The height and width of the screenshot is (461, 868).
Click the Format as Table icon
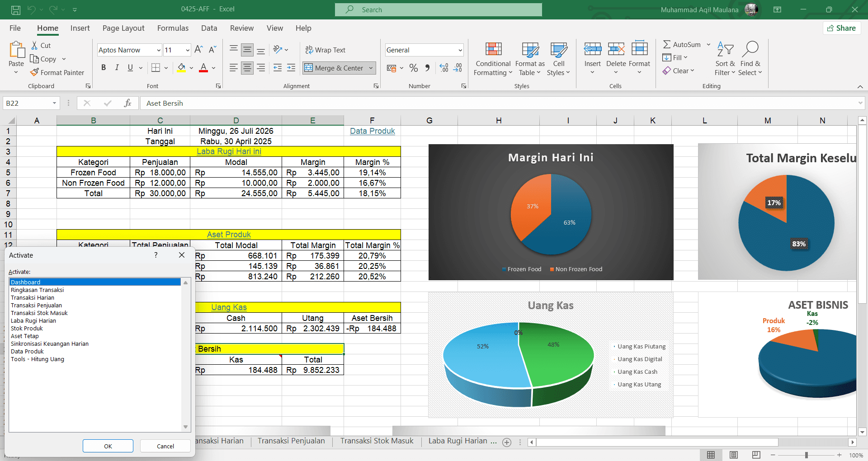pyautogui.click(x=530, y=49)
